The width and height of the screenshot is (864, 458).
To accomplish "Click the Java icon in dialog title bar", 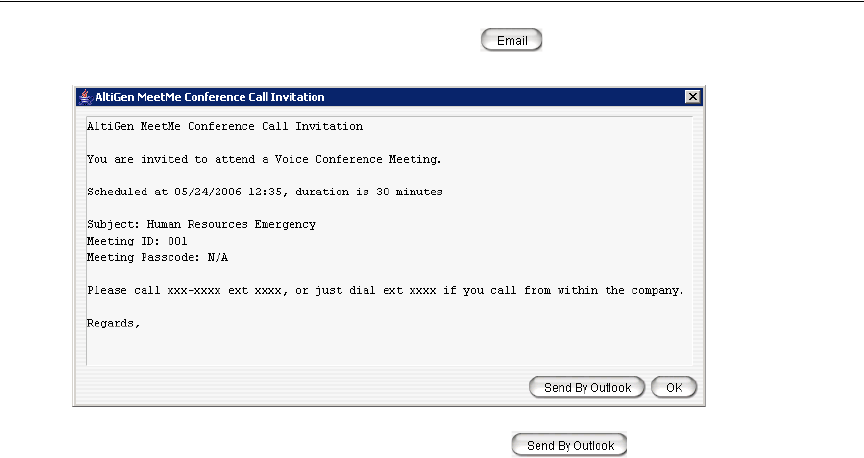I will click(x=85, y=97).
